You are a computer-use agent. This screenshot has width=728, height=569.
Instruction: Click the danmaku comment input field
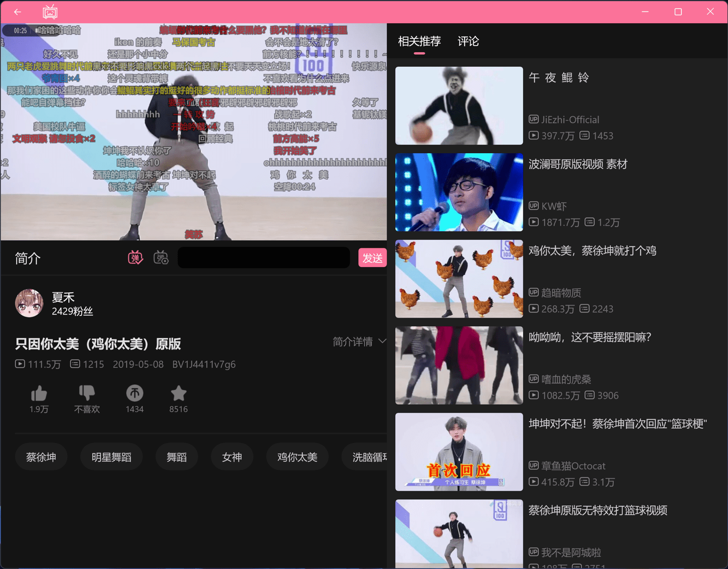pyautogui.click(x=263, y=257)
